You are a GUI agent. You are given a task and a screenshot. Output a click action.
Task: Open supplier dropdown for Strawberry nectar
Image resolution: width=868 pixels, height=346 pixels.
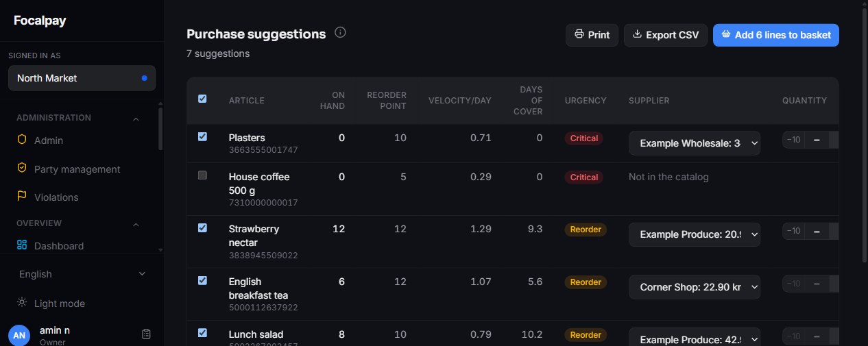[694, 234]
